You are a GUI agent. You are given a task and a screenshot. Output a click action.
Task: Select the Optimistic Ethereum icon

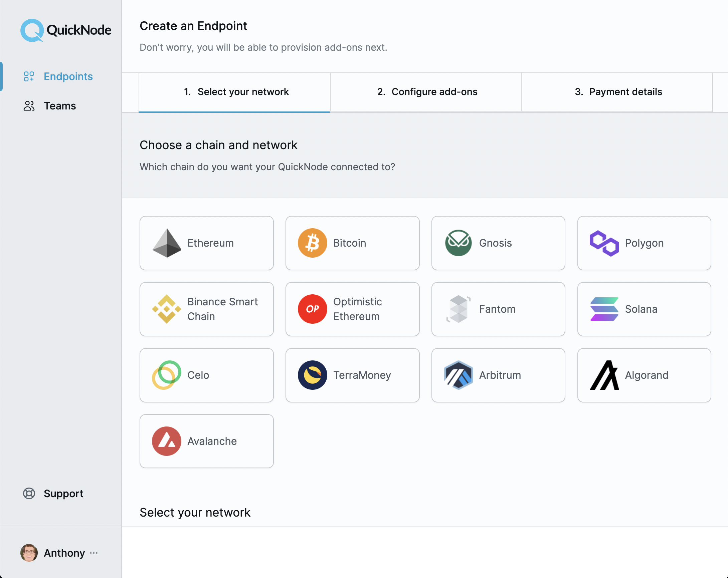pyautogui.click(x=312, y=309)
